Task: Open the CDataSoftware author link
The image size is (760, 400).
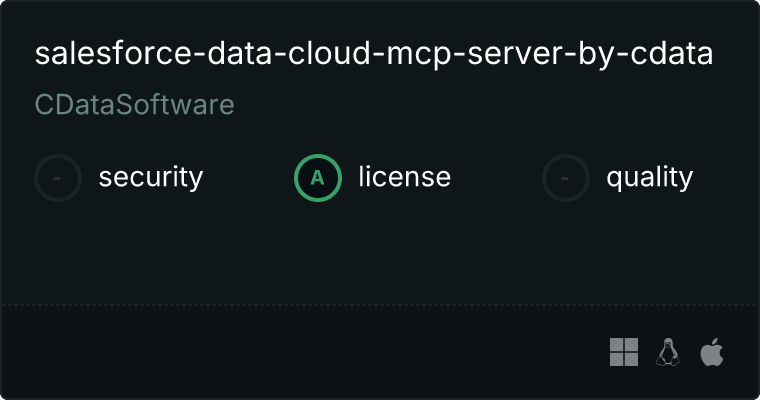Action: [135, 105]
